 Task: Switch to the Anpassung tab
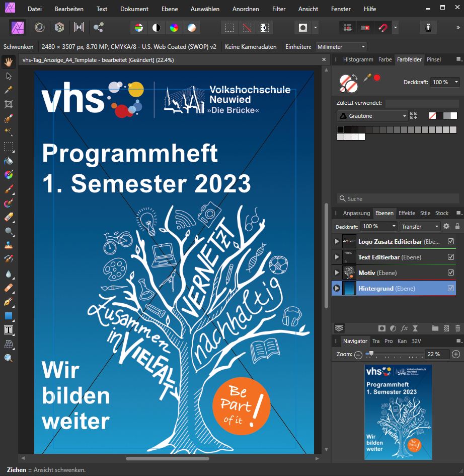[x=356, y=213]
